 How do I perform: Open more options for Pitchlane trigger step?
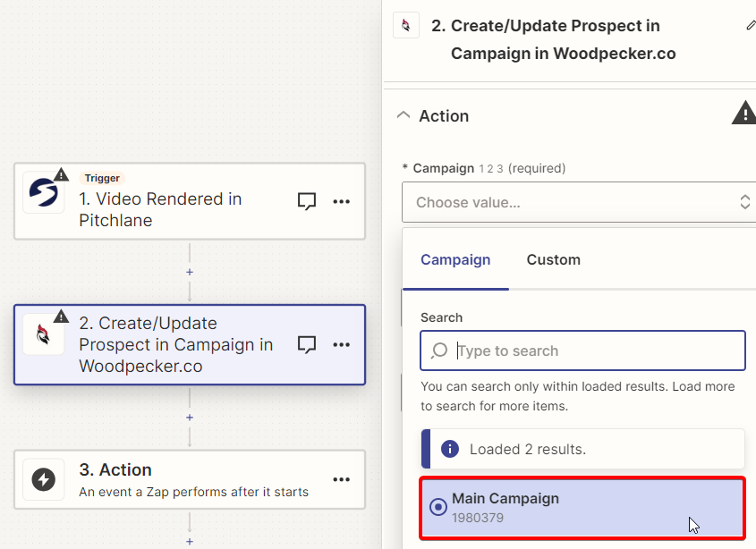coord(342,201)
